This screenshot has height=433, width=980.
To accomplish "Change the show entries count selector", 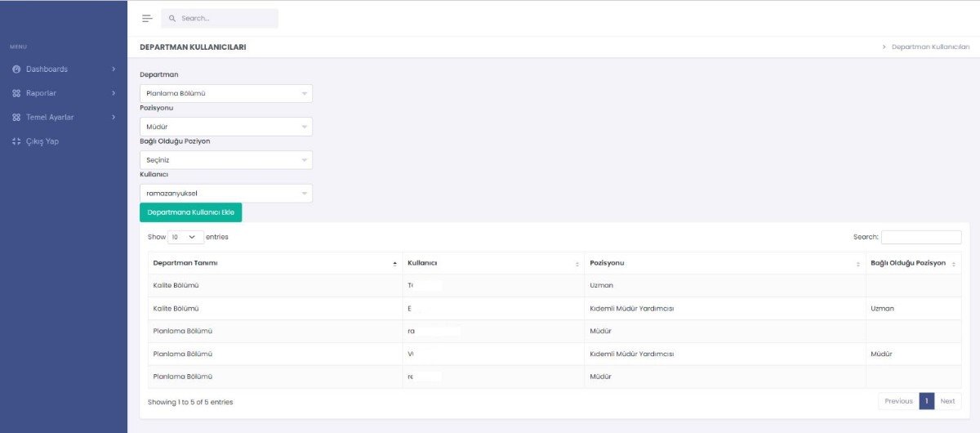I will pos(185,237).
